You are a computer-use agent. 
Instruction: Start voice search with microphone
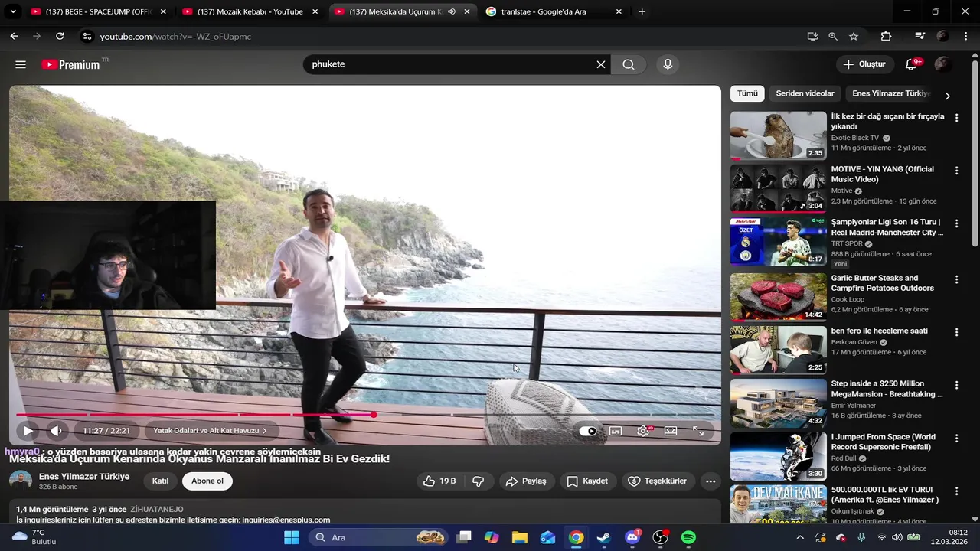(x=668, y=65)
